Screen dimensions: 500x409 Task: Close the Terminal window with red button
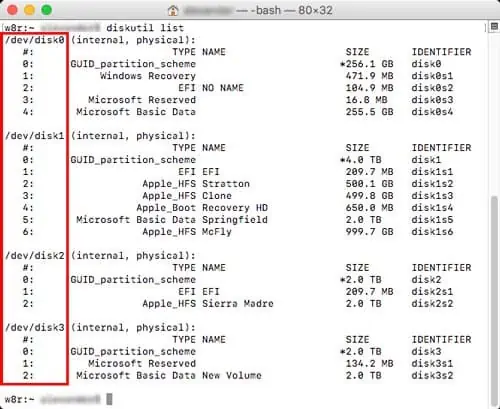click(12, 10)
